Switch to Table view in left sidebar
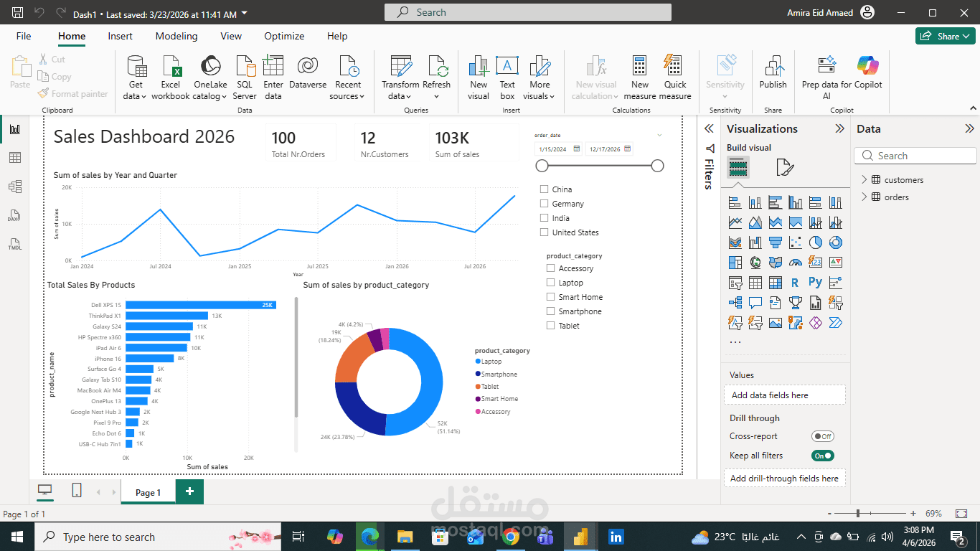Viewport: 980px width, 551px height. point(14,158)
